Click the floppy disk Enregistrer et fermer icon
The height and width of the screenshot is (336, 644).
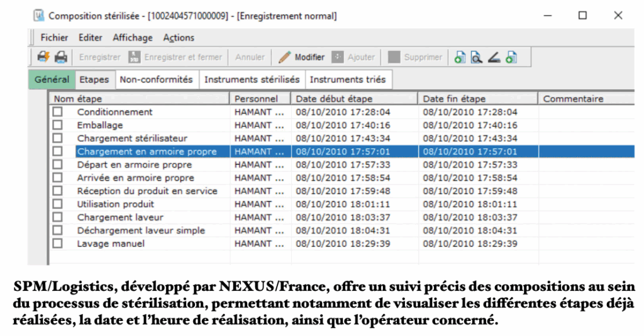135,57
